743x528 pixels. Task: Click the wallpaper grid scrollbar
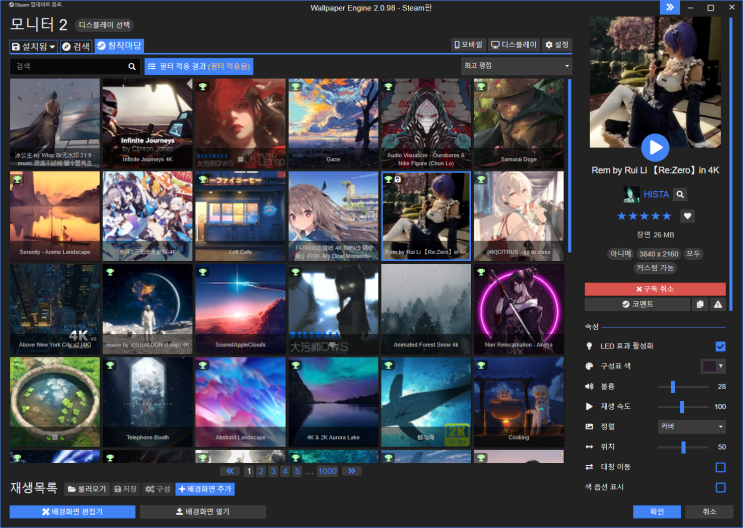[569, 166]
